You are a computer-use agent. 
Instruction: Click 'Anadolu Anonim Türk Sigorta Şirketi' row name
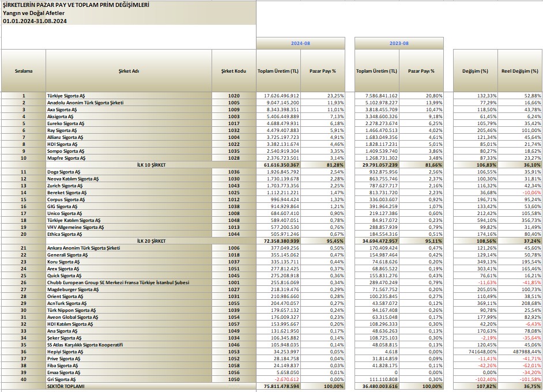coord(129,103)
